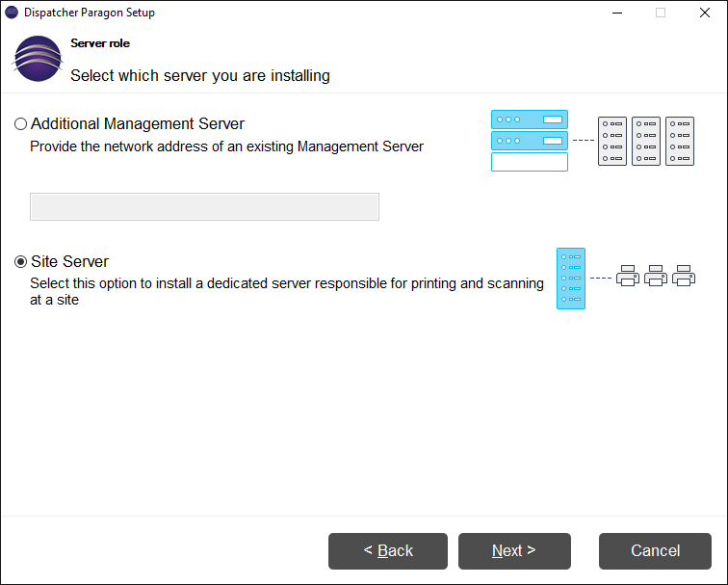
Task: Click the Site Server description text
Action: click(x=286, y=292)
